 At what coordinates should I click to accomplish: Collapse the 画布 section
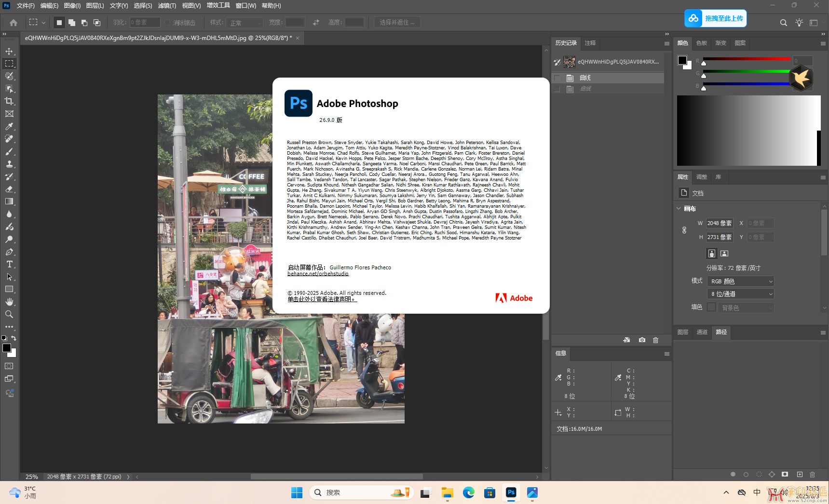pyautogui.click(x=679, y=209)
